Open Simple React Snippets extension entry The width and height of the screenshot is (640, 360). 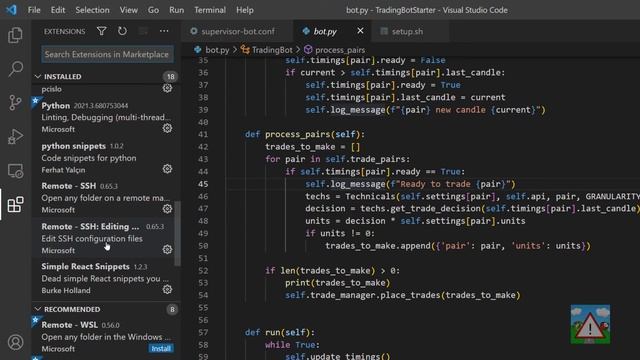click(x=106, y=278)
